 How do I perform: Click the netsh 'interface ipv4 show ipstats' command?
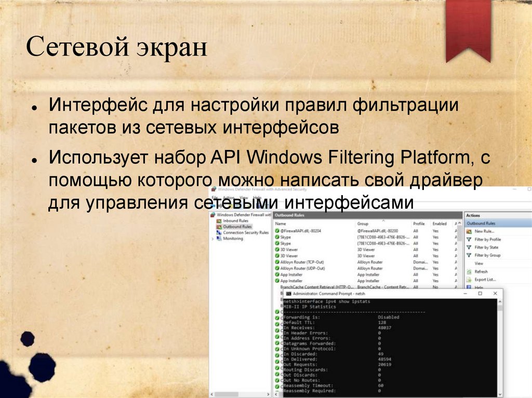(x=335, y=301)
